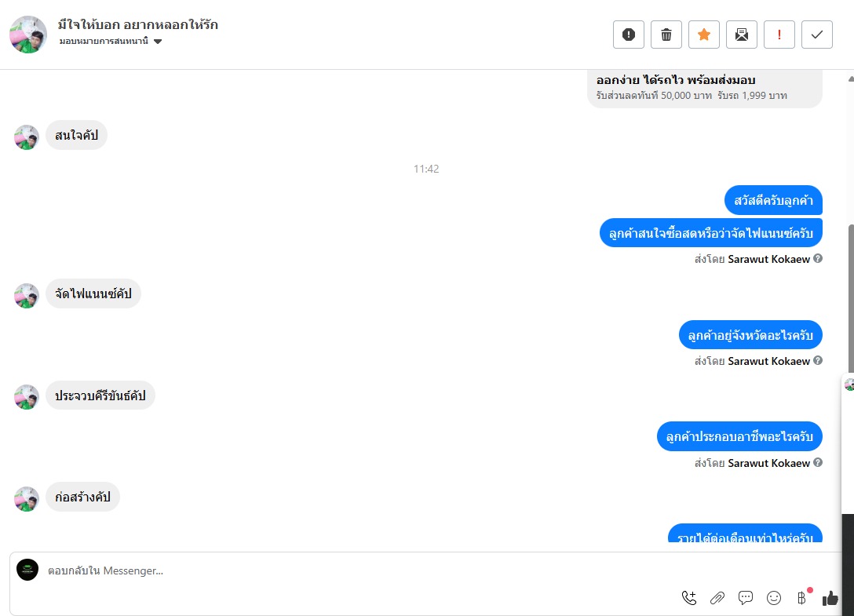
Task: Click the baht payment request icon
Action: point(802,598)
